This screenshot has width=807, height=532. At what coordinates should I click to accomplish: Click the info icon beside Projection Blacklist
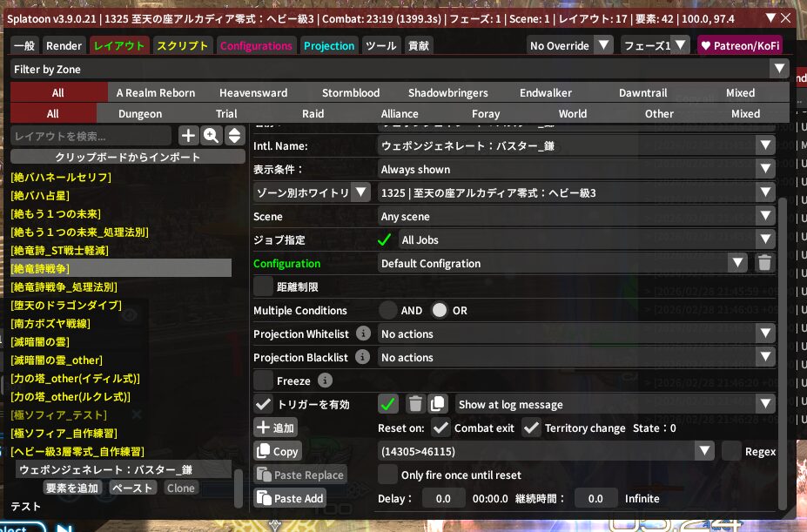[364, 357]
